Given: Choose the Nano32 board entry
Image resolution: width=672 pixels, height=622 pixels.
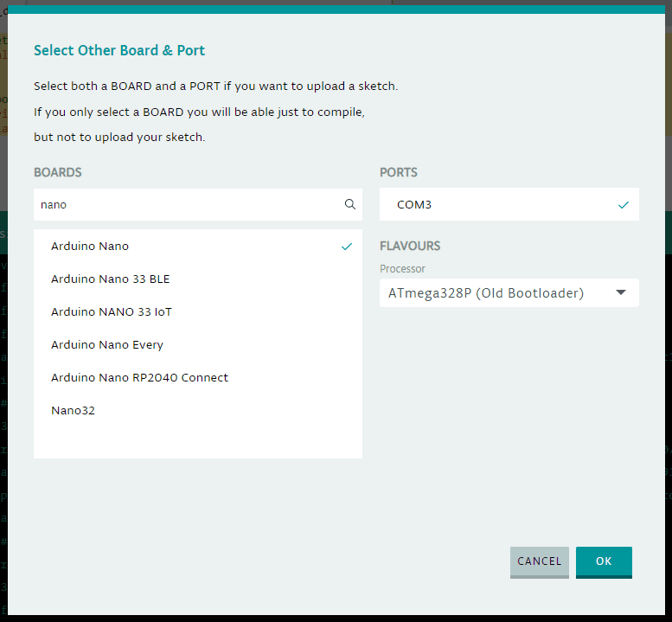Looking at the screenshot, I should tap(197, 411).
